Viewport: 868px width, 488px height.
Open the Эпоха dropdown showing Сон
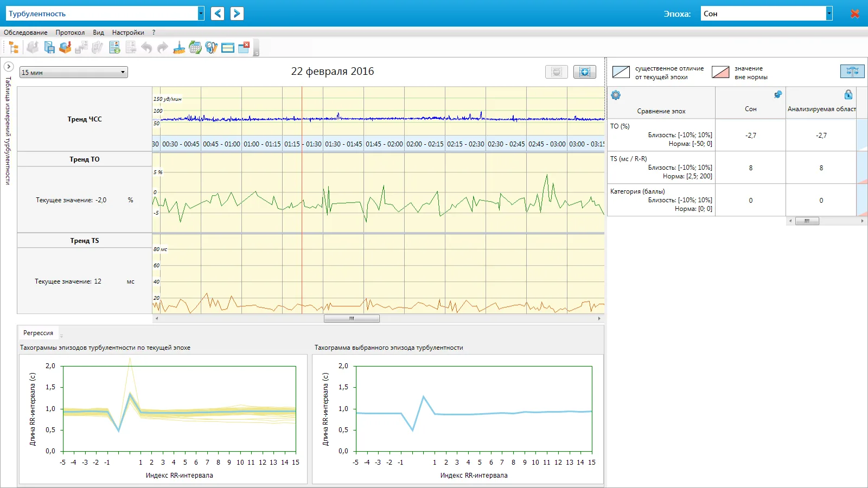click(x=829, y=14)
